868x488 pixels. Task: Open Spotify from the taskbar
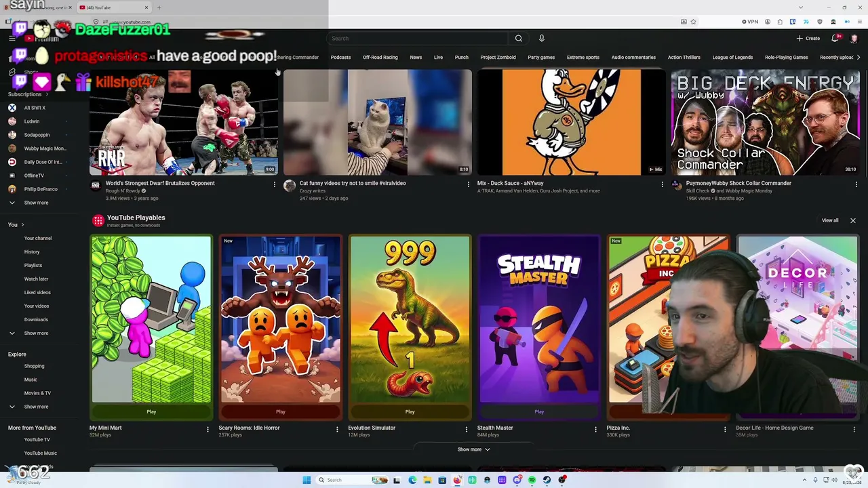pyautogui.click(x=532, y=480)
